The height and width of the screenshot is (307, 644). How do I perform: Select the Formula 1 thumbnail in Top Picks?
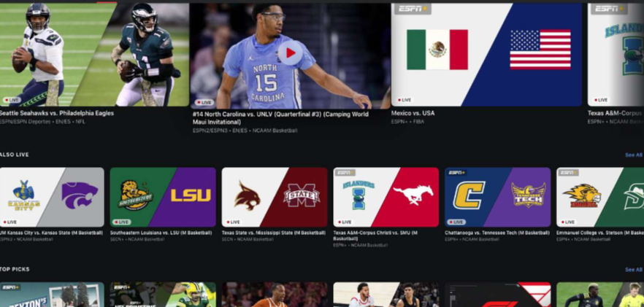497,295
